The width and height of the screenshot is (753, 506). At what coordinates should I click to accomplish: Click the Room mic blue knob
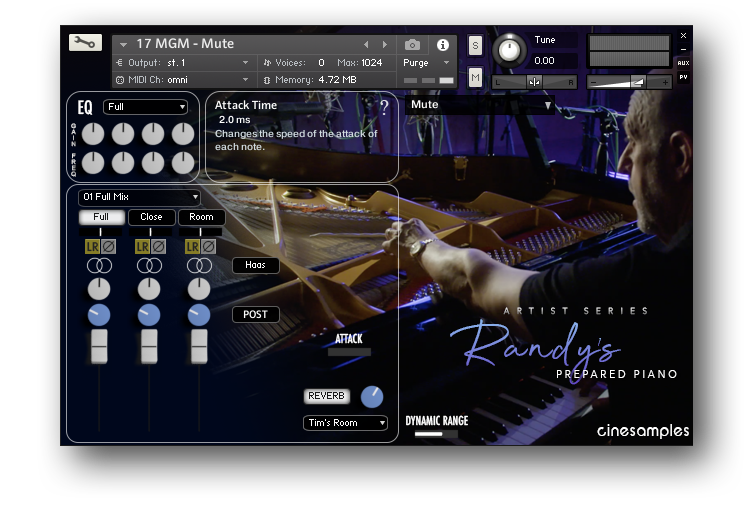tap(199, 315)
